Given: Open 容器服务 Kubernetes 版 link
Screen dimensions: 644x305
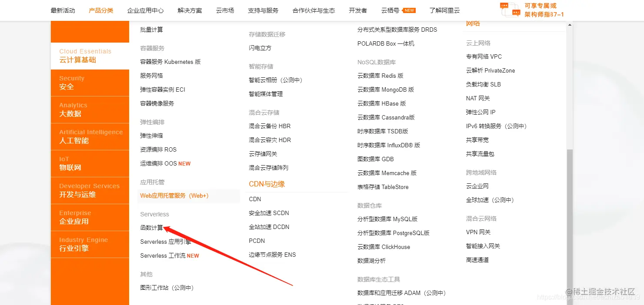Looking at the screenshot, I should [x=170, y=62].
